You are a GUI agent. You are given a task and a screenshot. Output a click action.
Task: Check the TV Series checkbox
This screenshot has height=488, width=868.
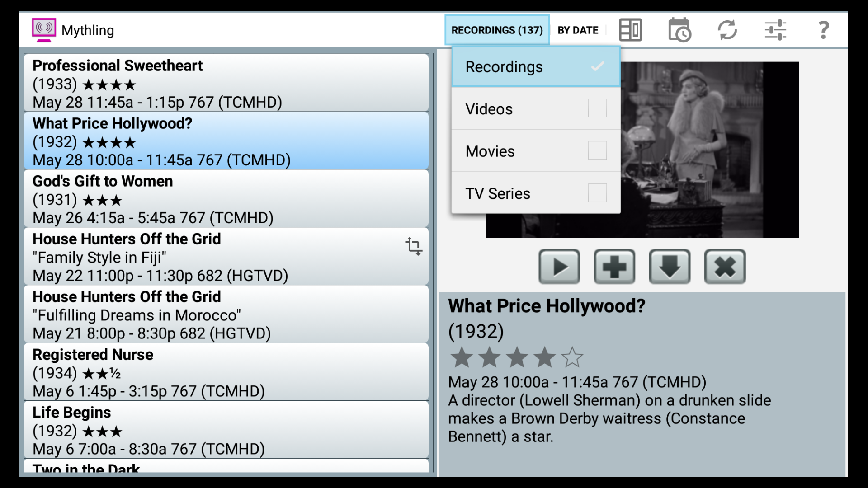[x=597, y=193]
